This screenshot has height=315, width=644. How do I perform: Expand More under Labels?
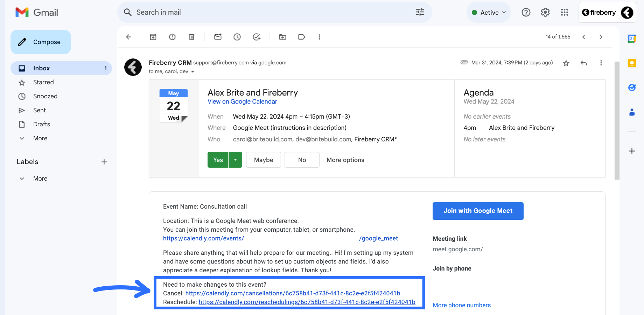pyautogui.click(x=40, y=178)
